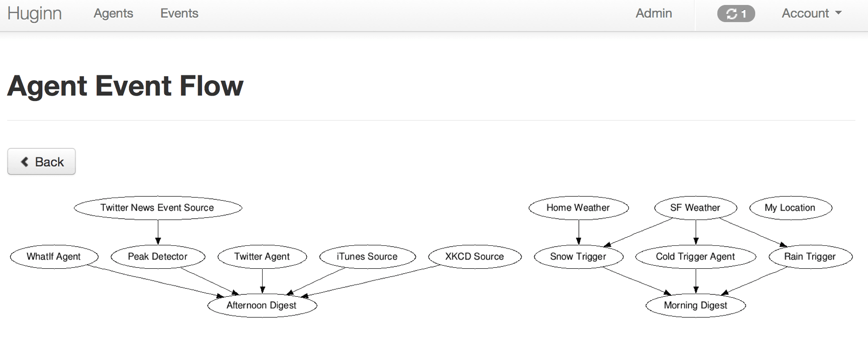Open the Afternoon Digest node
The width and height of the screenshot is (868, 340).
(x=262, y=305)
